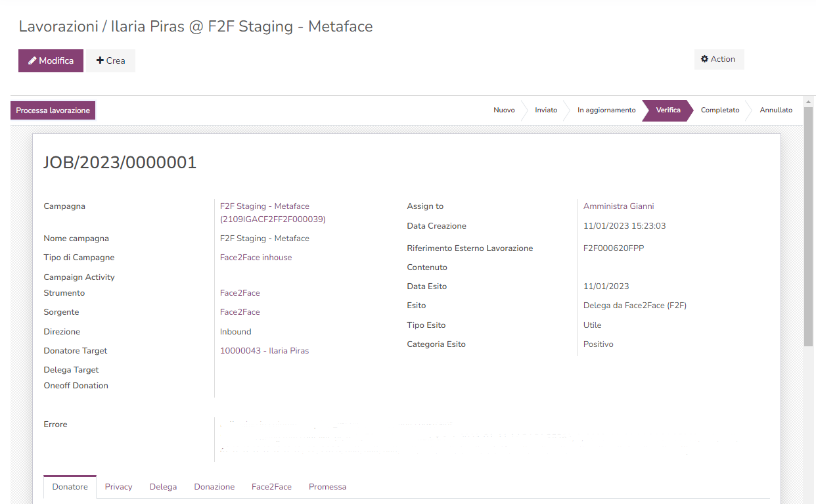
Task: Set status to Annullato
Action: click(776, 110)
